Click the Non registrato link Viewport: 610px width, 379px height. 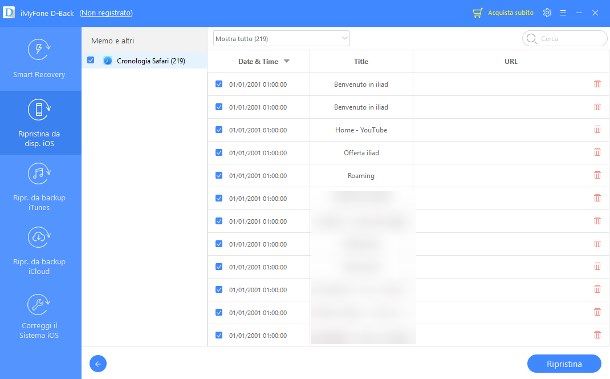[x=106, y=13]
